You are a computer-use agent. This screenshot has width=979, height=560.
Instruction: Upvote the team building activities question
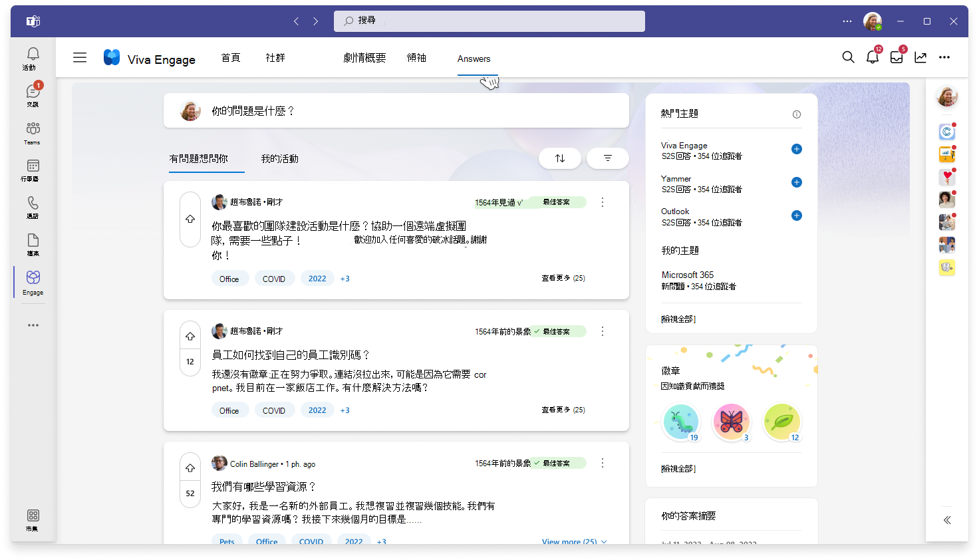(190, 219)
